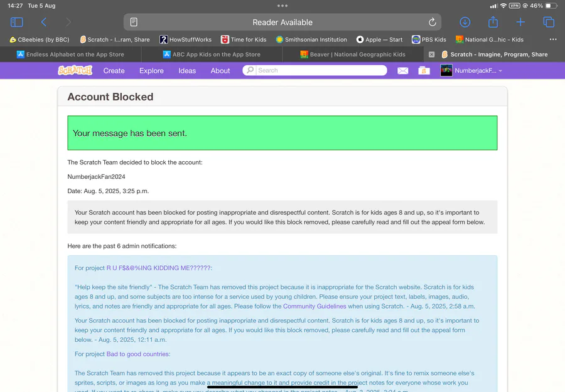
Task: Tap the address bar
Action: (282, 23)
